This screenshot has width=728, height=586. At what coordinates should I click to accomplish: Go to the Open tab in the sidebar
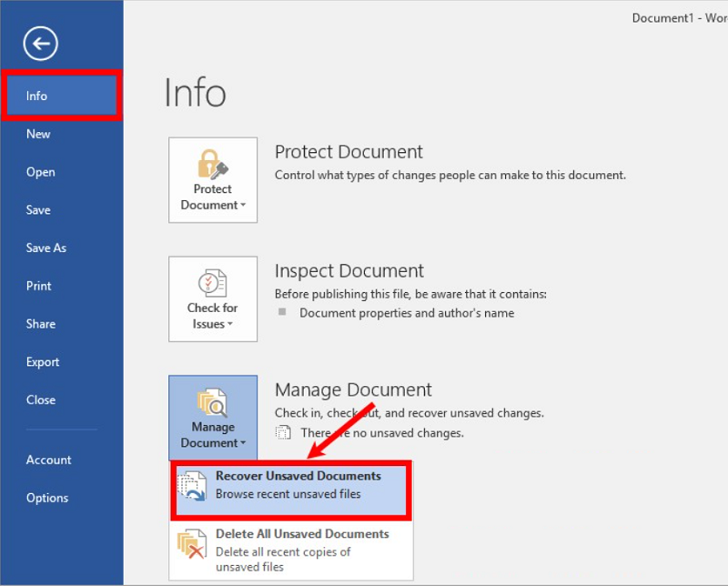coord(40,172)
